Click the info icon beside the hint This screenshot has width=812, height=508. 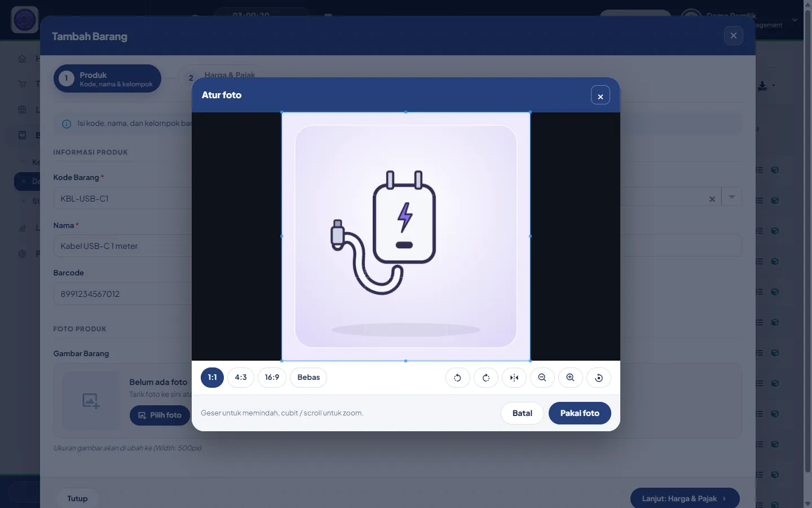[x=67, y=124]
